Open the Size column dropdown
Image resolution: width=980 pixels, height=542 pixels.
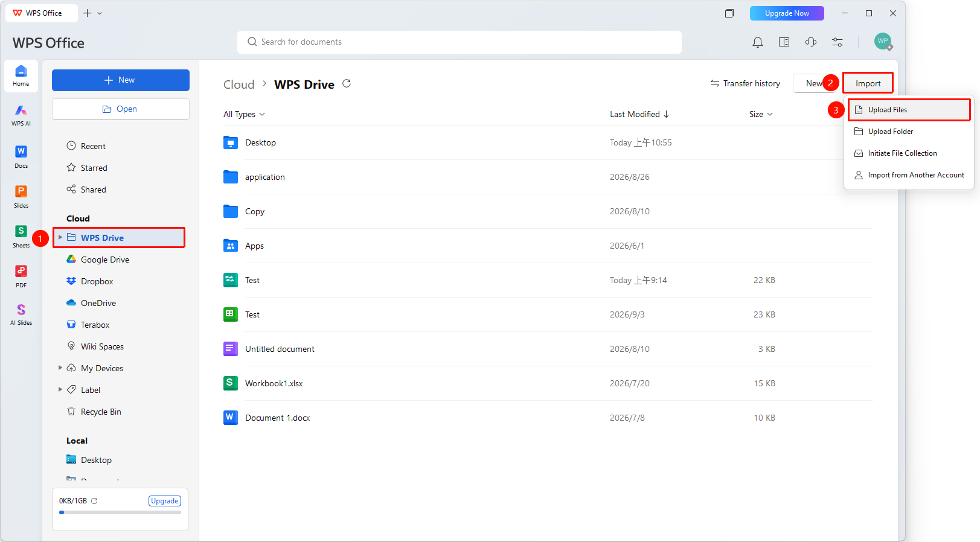coord(761,114)
